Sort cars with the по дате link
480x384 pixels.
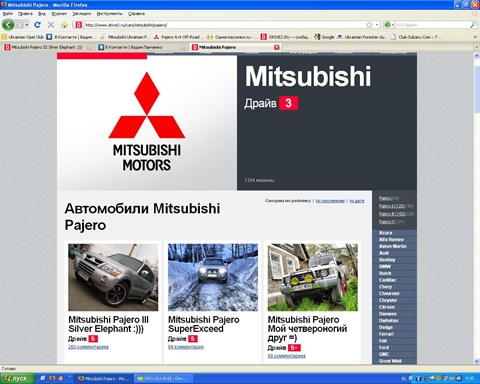pyautogui.click(x=357, y=201)
